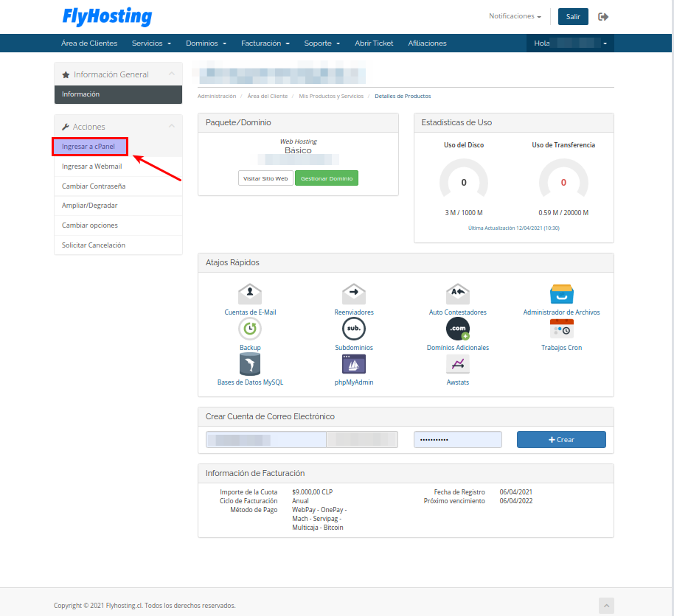Click the 06/04/2022 próximo vencimiento date
The height and width of the screenshot is (616, 674).
click(x=515, y=501)
